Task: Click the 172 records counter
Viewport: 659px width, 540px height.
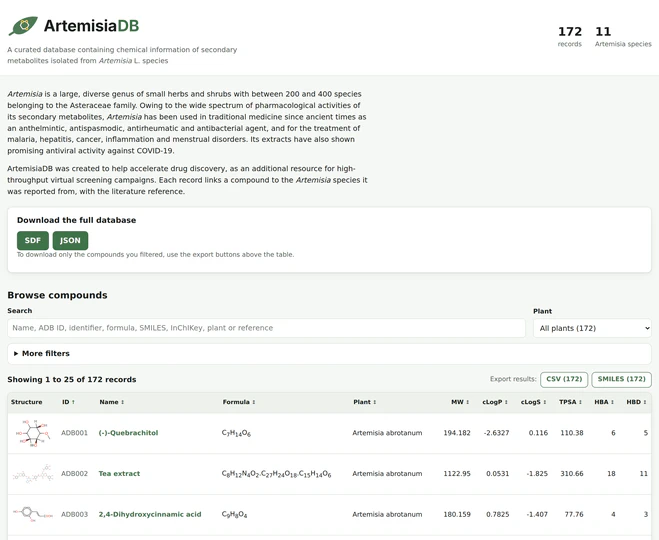Action: (x=570, y=37)
